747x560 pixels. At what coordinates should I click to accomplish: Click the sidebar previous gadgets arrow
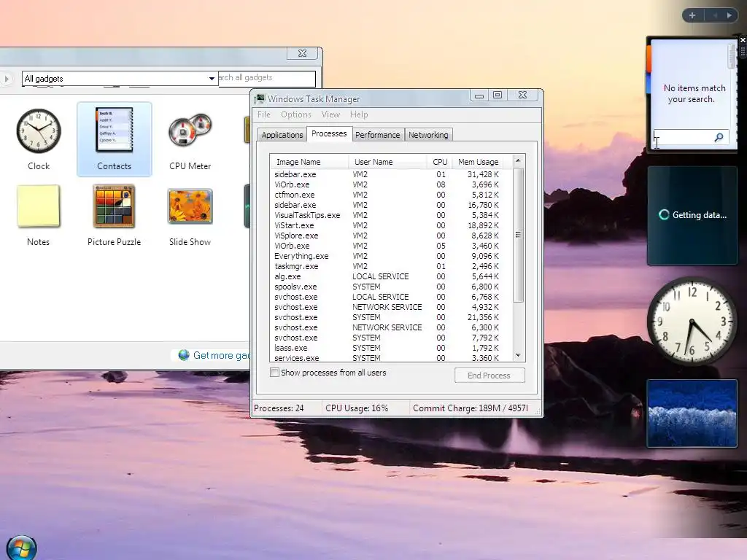click(715, 15)
